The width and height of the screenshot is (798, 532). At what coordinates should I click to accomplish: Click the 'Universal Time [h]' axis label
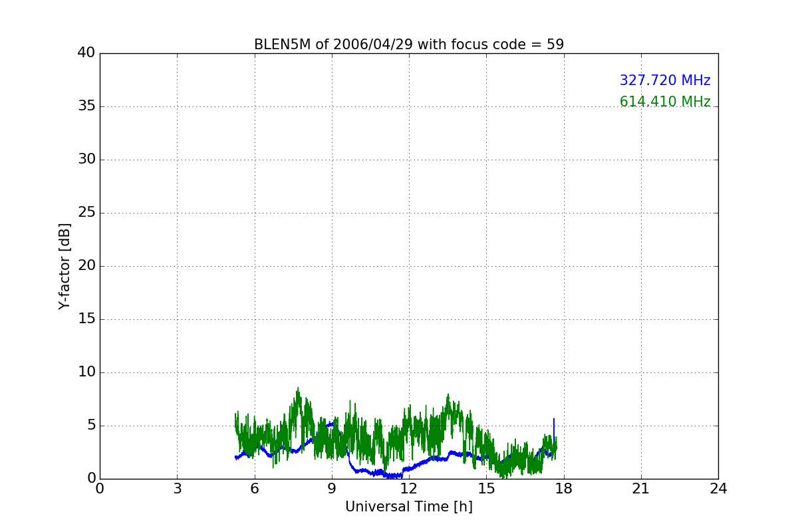pos(409,507)
